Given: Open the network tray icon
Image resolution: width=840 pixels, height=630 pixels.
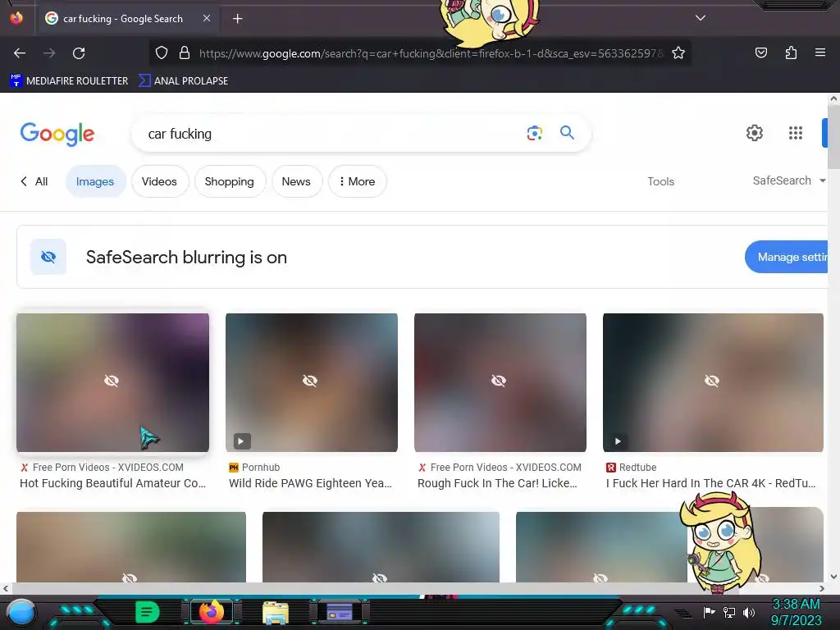Looking at the screenshot, I should 729,612.
